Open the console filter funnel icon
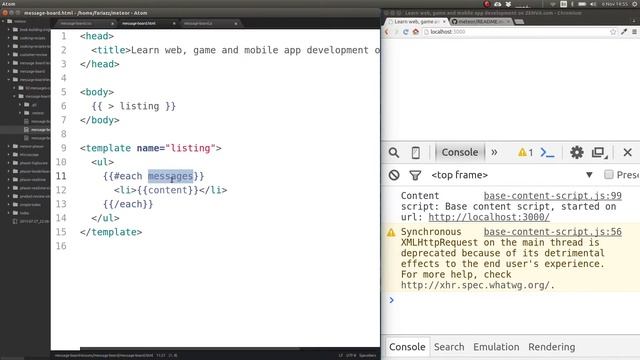The height and width of the screenshot is (360, 640). point(415,176)
